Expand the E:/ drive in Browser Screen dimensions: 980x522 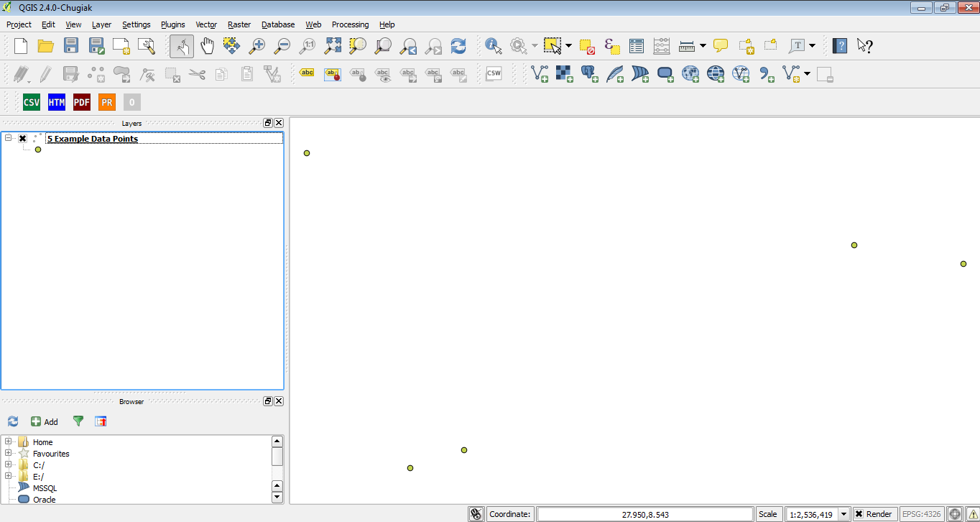pos(9,476)
